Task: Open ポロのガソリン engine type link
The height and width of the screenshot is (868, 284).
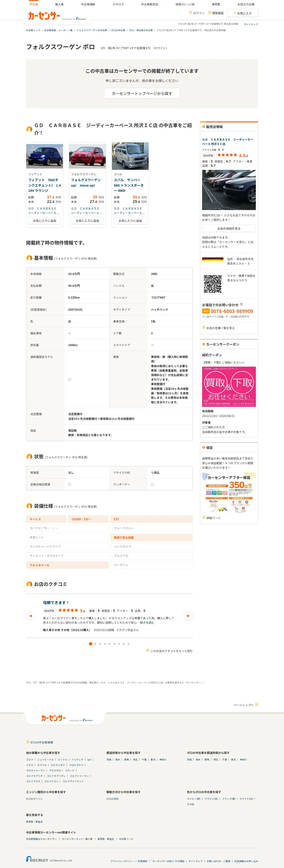Action: pyautogui.click(x=35, y=799)
